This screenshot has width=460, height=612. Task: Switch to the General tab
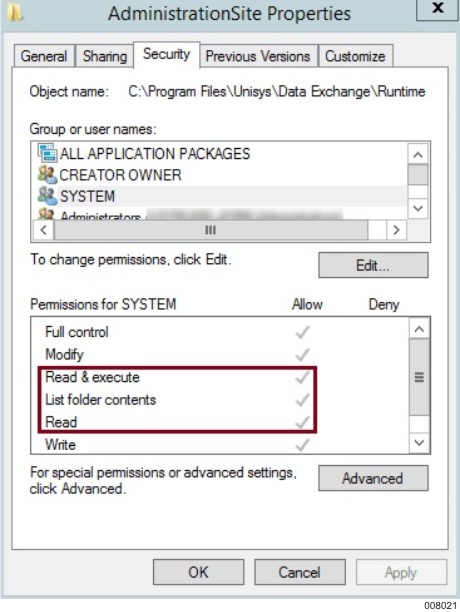click(x=44, y=56)
